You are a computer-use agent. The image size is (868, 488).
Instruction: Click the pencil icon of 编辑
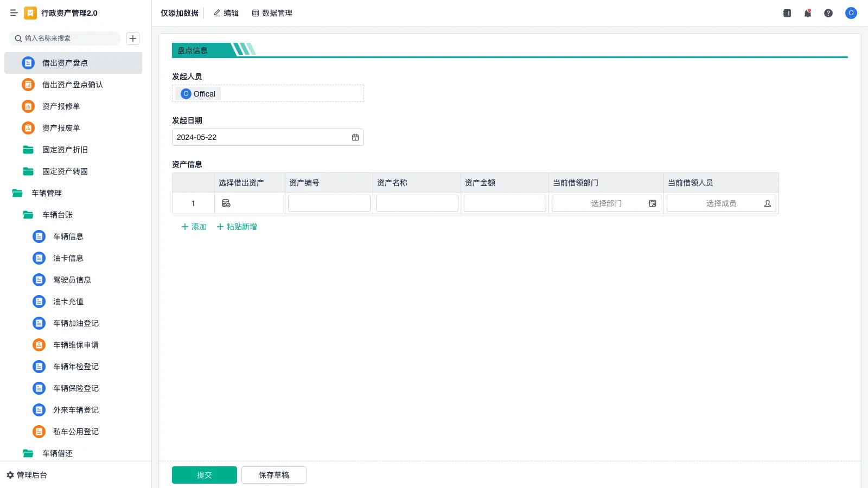click(217, 13)
